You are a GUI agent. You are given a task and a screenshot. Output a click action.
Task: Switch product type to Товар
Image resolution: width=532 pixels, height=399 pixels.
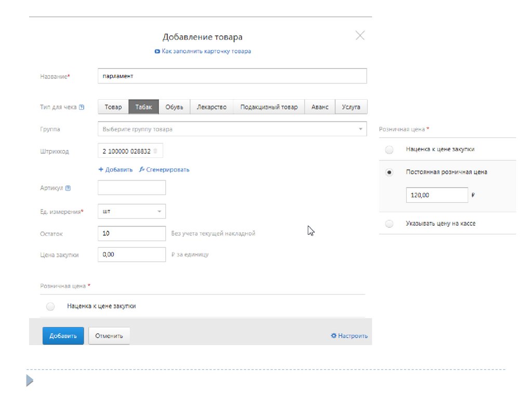point(113,107)
